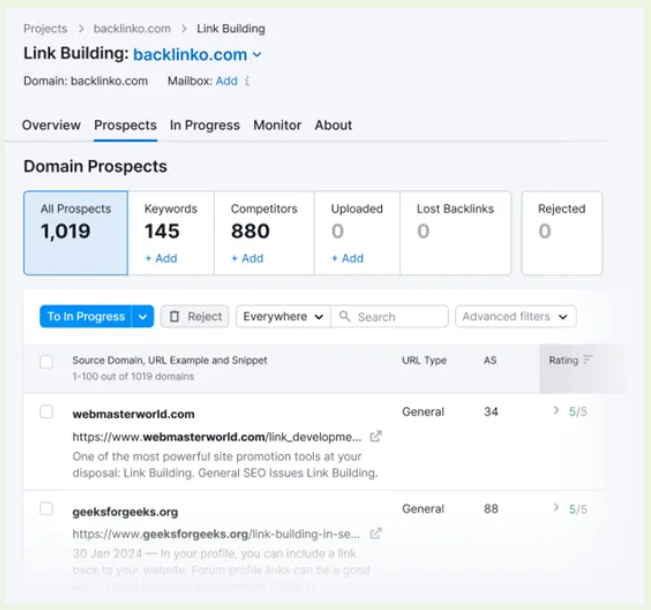Select the Uploaded prospects card
This screenshot has height=610, width=651.
357,233
